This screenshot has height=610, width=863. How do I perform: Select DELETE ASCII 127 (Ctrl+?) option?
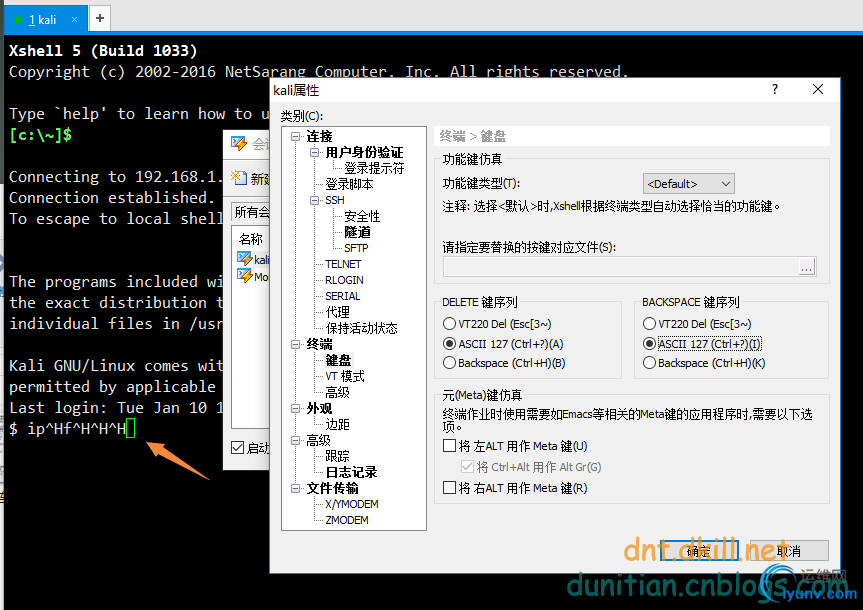(503, 344)
